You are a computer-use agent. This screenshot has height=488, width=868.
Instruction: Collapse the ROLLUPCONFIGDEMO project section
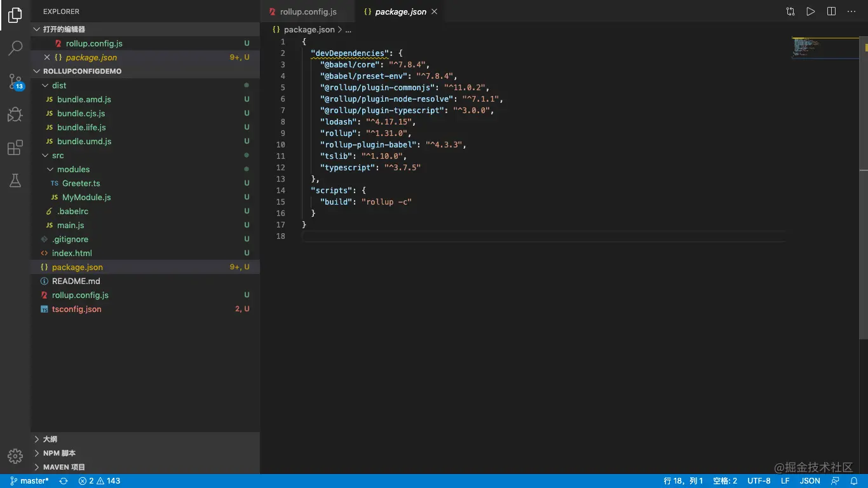(146, 71)
